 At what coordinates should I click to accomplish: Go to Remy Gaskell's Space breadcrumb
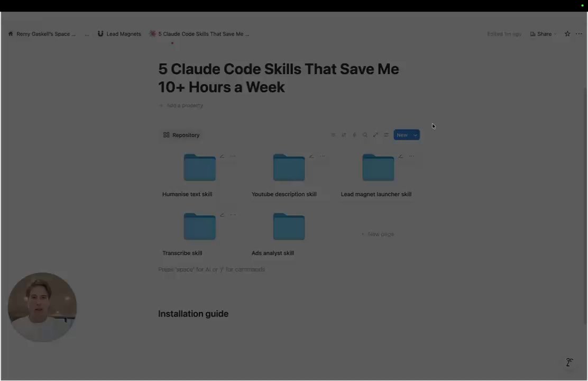pos(46,34)
